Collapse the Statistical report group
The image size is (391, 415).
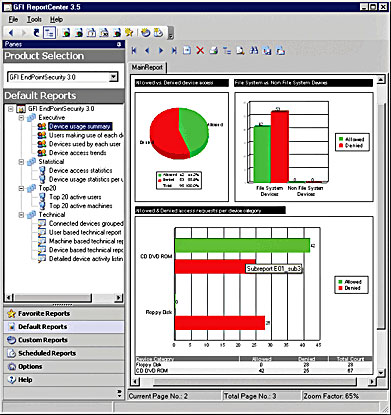pyautogui.click(x=21, y=162)
